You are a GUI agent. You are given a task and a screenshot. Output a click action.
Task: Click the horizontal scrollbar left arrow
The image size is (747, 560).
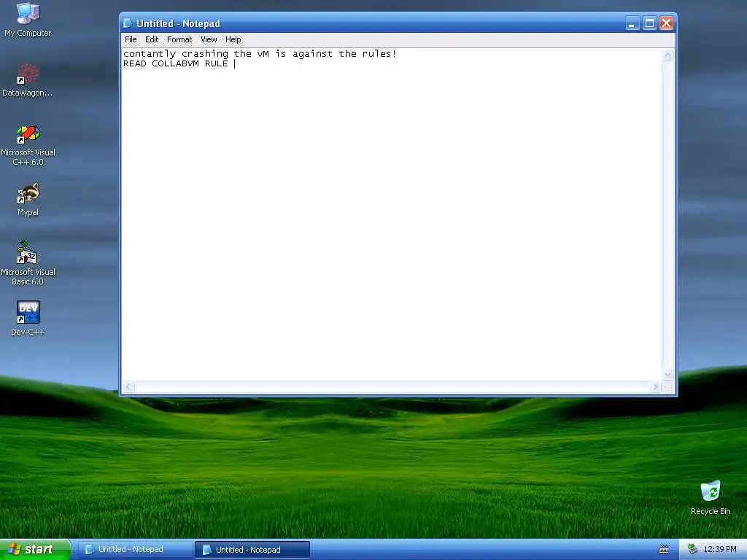tap(128, 387)
